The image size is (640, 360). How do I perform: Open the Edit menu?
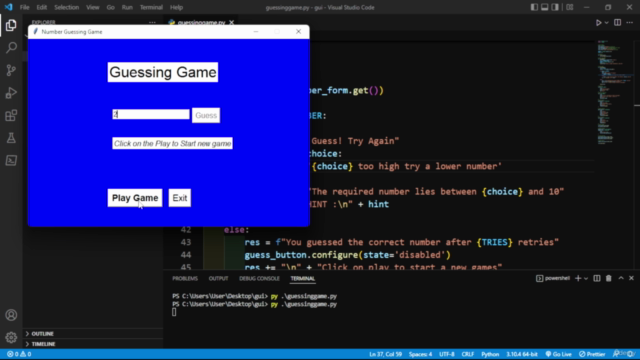pos(42,7)
